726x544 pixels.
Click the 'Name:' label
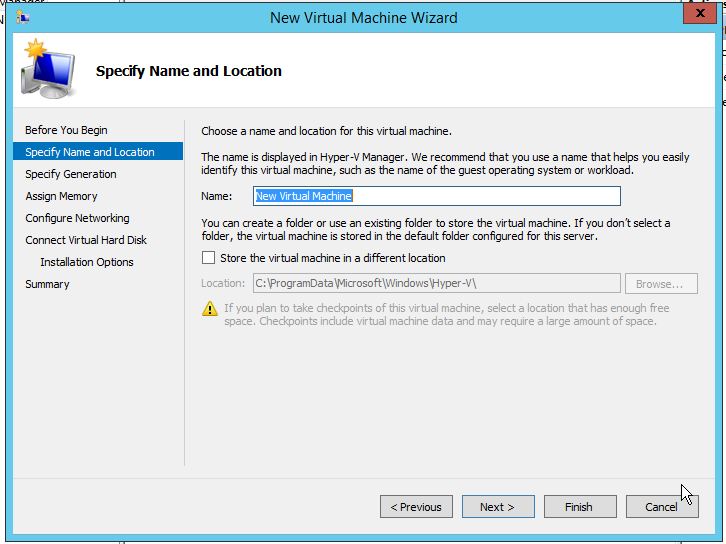(217, 196)
